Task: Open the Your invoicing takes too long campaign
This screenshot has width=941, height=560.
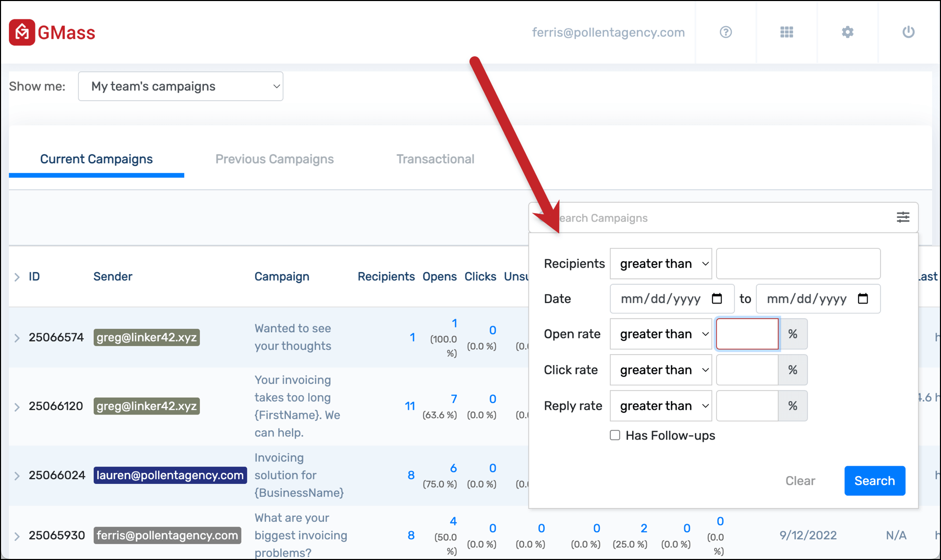Action: click(x=297, y=407)
